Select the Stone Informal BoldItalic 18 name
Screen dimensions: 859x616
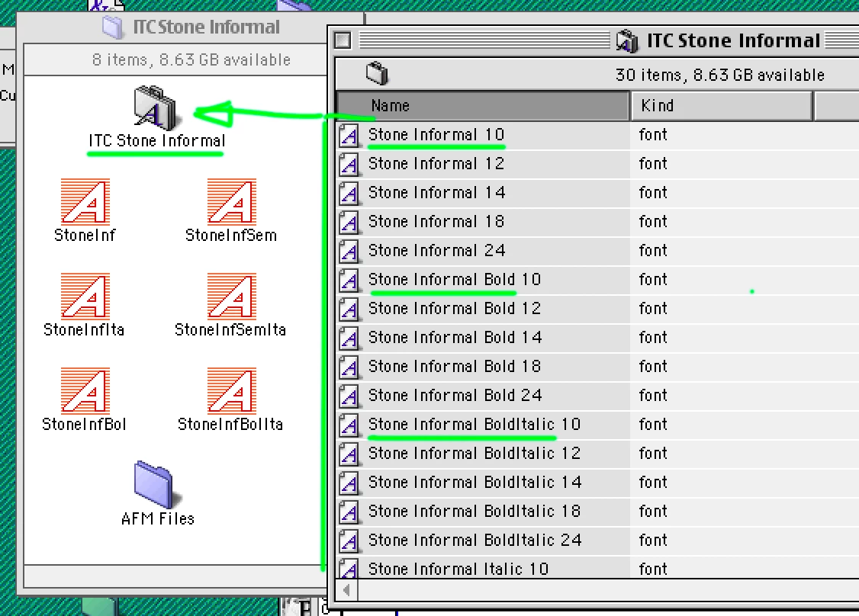475,512
